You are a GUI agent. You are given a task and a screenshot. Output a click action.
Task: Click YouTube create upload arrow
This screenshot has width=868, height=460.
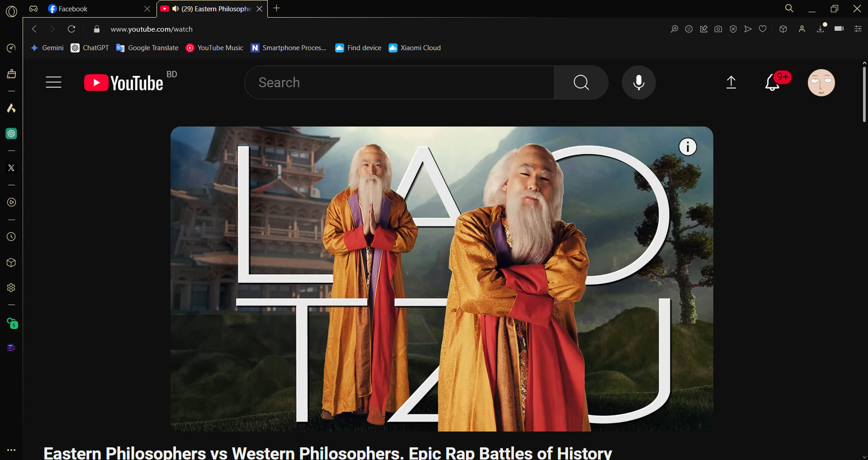pyautogui.click(x=731, y=82)
